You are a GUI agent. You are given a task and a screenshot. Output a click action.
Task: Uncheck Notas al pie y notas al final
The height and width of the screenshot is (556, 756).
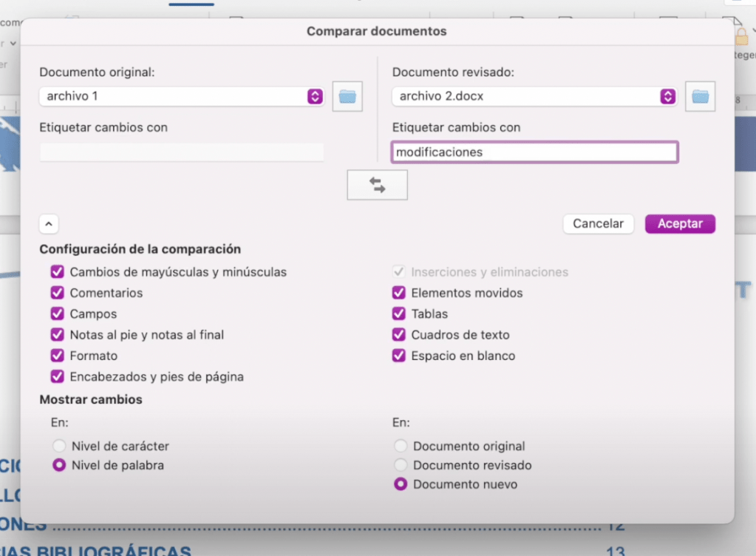click(58, 335)
